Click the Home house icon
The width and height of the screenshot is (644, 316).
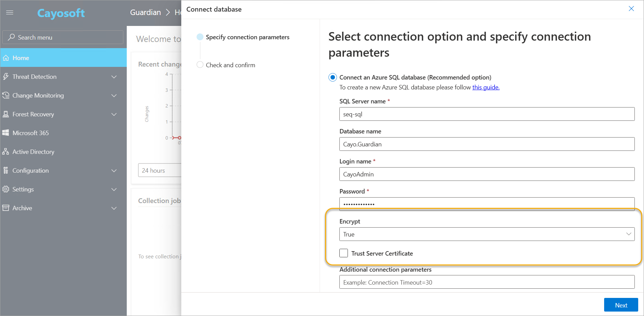click(x=6, y=58)
